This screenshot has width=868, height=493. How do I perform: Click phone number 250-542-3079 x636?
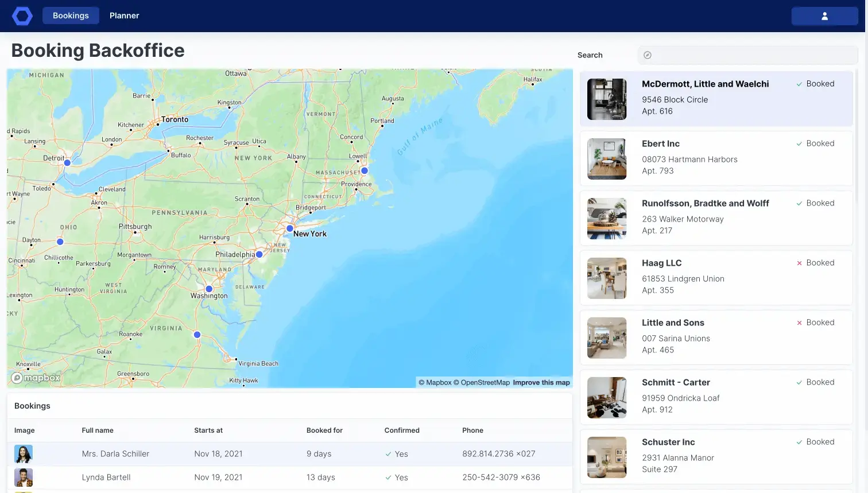(501, 478)
